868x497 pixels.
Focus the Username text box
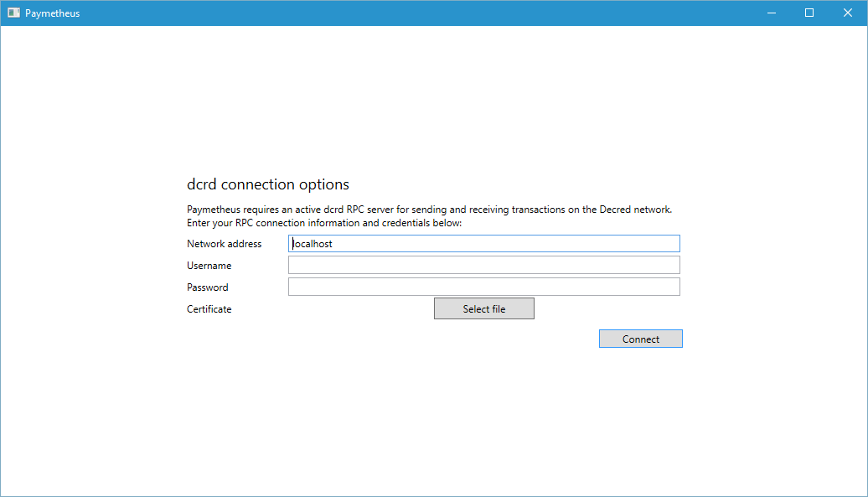click(x=483, y=265)
